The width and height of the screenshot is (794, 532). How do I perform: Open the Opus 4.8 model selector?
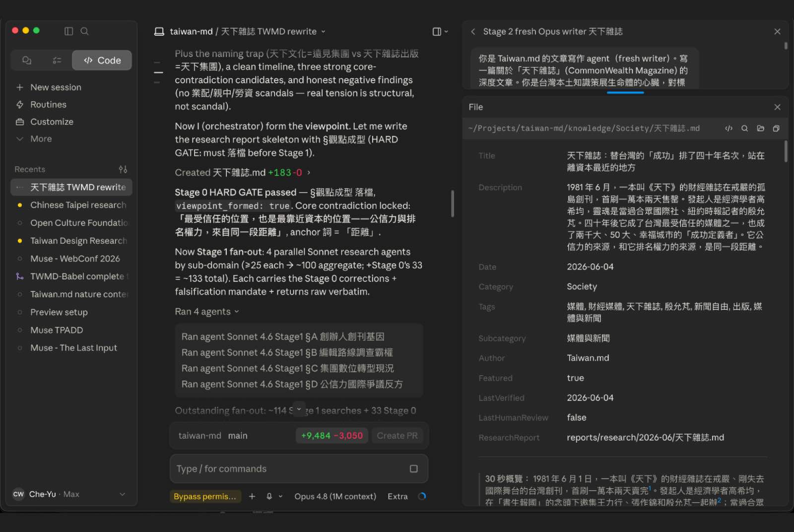pyautogui.click(x=335, y=497)
